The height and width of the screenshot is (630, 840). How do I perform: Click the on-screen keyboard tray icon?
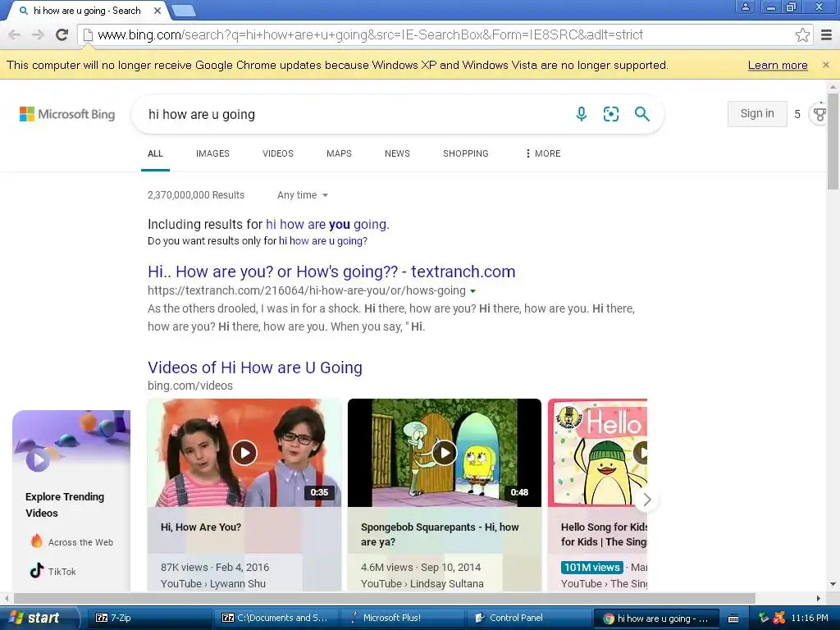pyautogui.click(x=733, y=619)
